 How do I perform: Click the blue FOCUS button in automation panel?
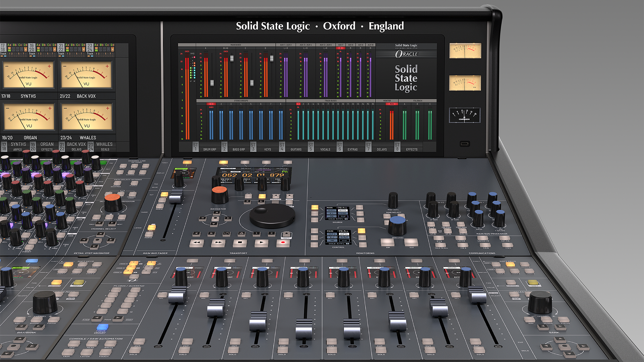(102, 327)
